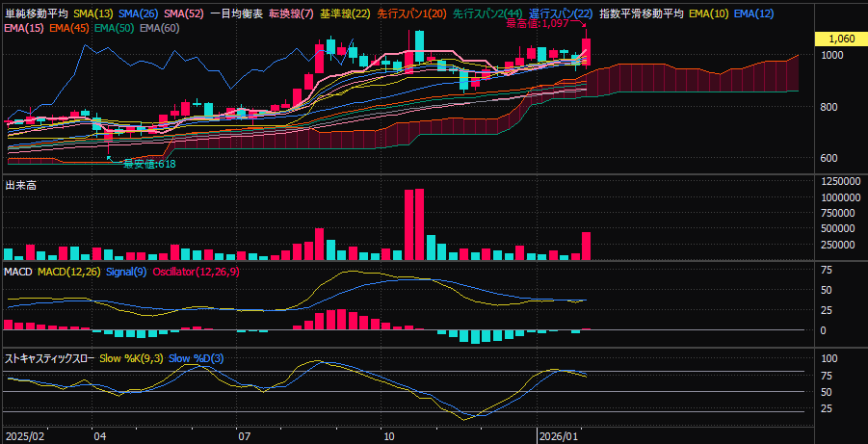Select the Oscillator(12,26,9) legend label
The height and width of the screenshot is (444, 868).
coord(197,273)
